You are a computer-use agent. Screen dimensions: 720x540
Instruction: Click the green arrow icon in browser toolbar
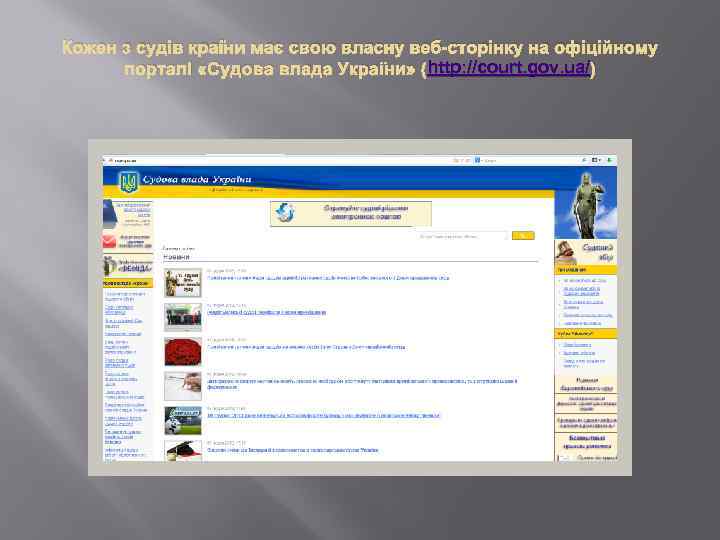click(610, 160)
